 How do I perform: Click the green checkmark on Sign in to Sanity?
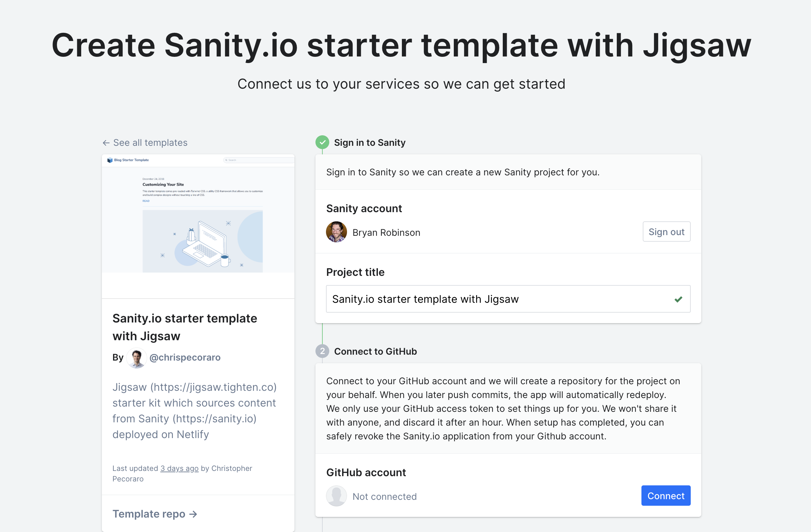click(322, 143)
